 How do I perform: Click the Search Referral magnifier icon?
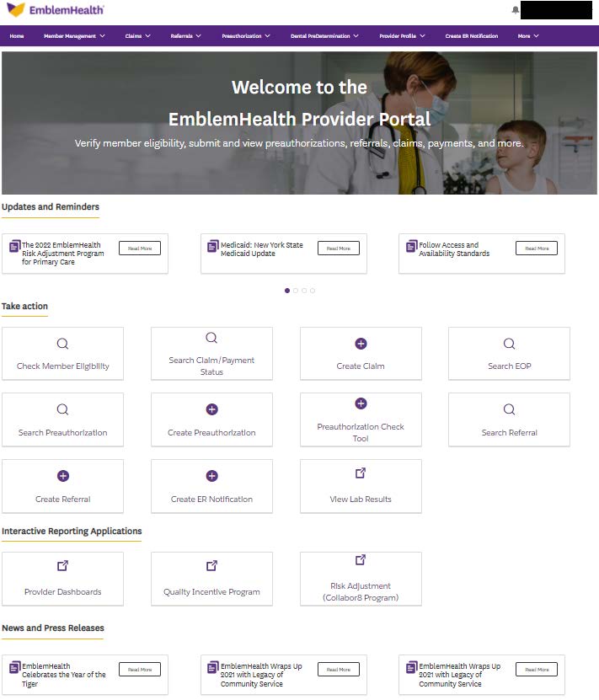(510, 409)
